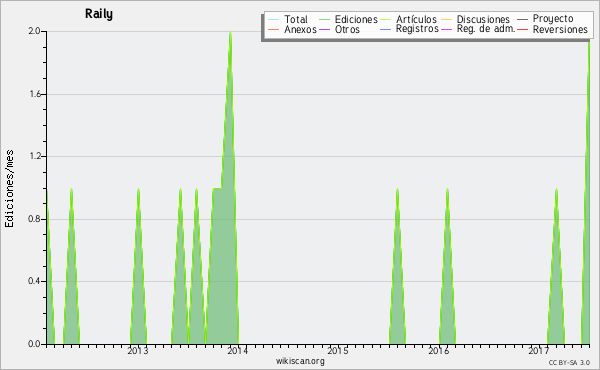Click the 2017 x-axis label
600x370 pixels.
click(x=538, y=351)
